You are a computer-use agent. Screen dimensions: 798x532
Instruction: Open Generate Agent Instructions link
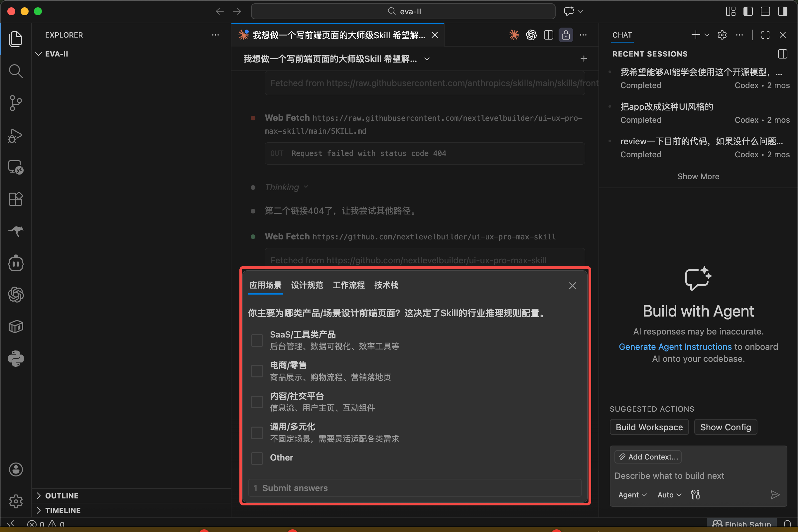(x=675, y=347)
